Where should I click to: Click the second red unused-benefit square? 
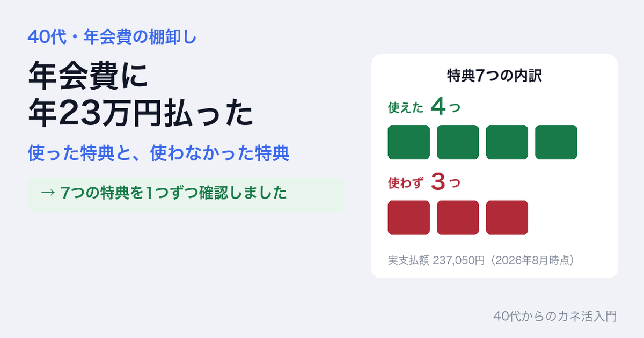click(x=458, y=218)
